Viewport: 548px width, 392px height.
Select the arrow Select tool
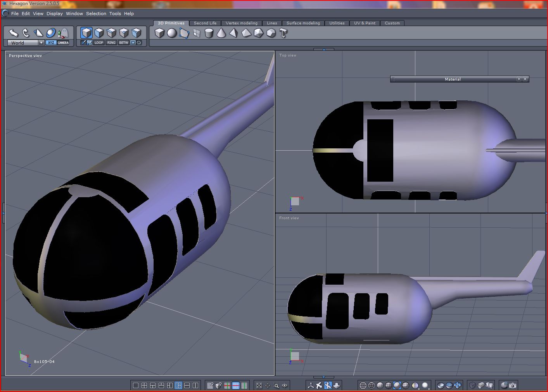[x=14, y=33]
